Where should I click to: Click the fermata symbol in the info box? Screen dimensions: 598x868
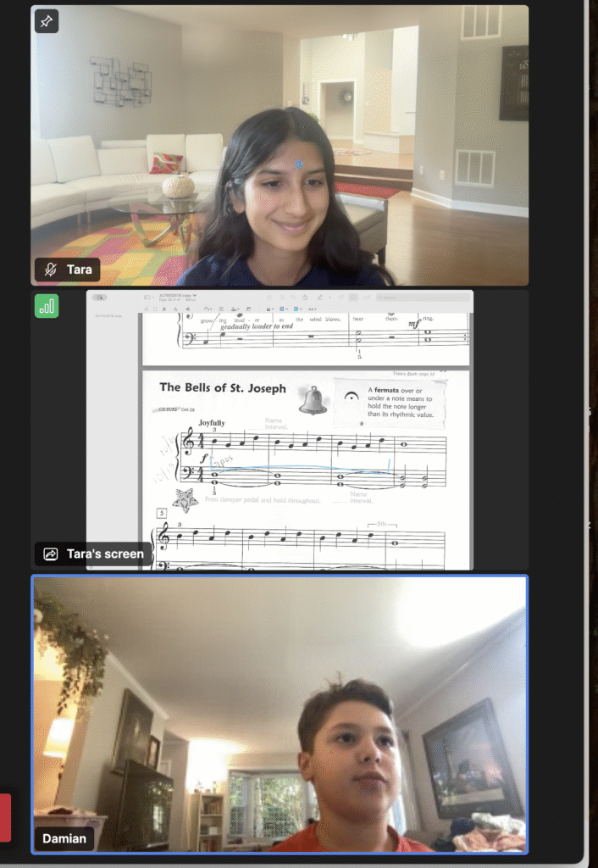351,397
